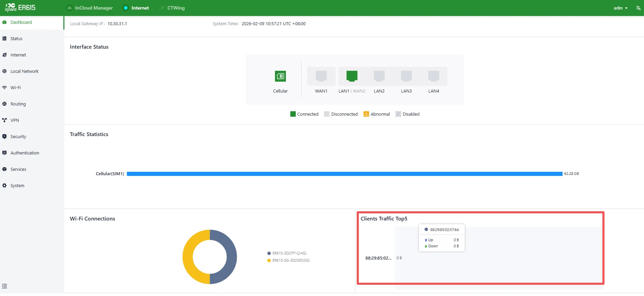The height and width of the screenshot is (296, 644).
Task: Open the Authentication menu item
Action: pyautogui.click(x=32, y=153)
